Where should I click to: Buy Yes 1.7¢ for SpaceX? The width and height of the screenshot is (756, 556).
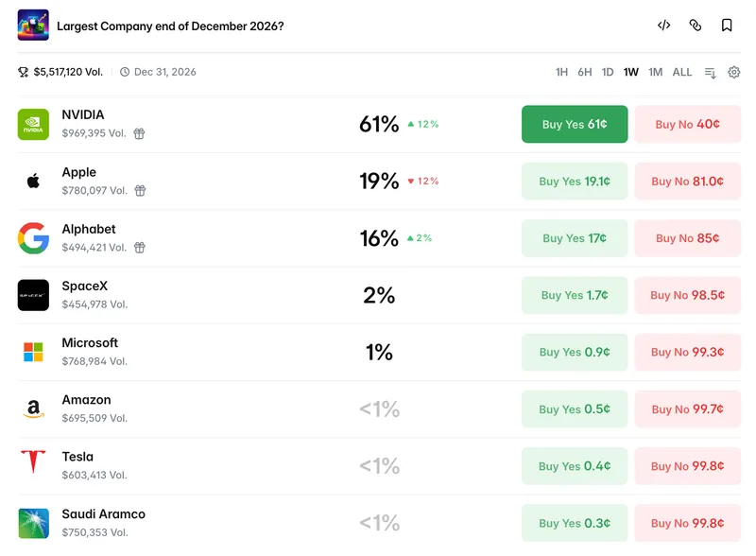pyautogui.click(x=575, y=295)
